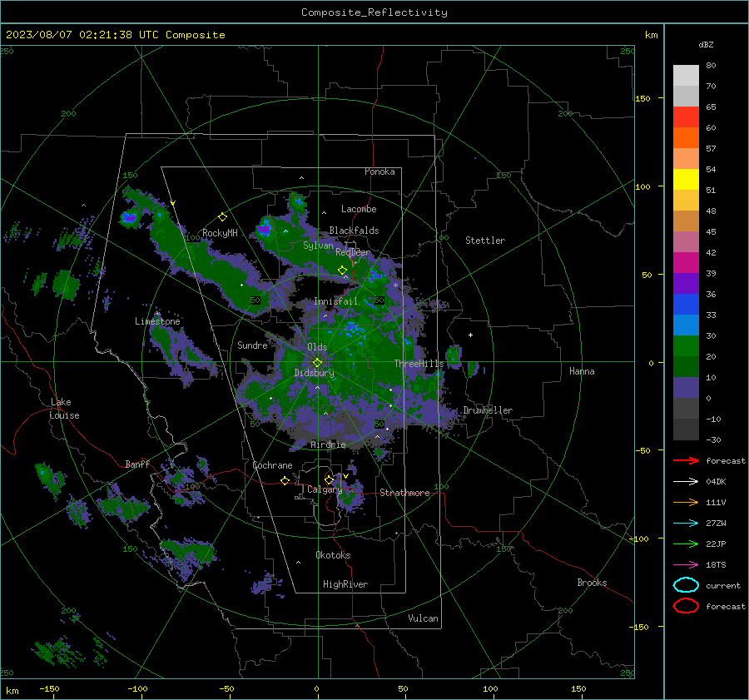Click the Innisfail city label

(335, 301)
